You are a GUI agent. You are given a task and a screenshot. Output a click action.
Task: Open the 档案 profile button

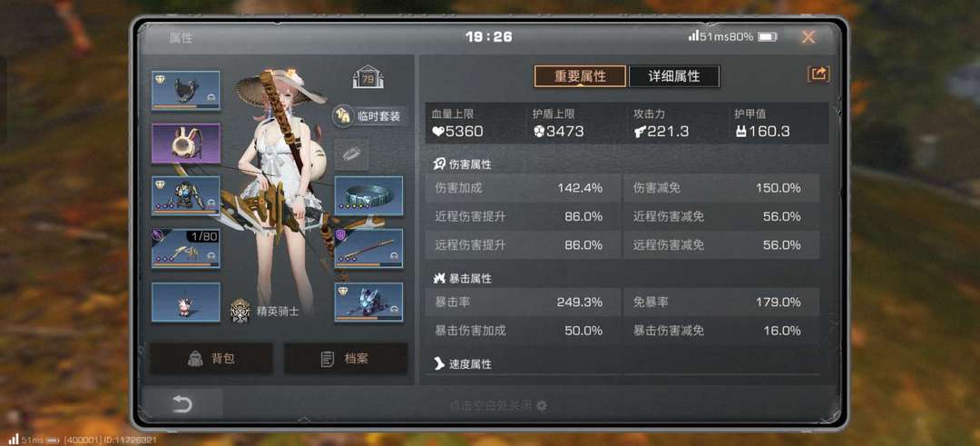(346, 359)
